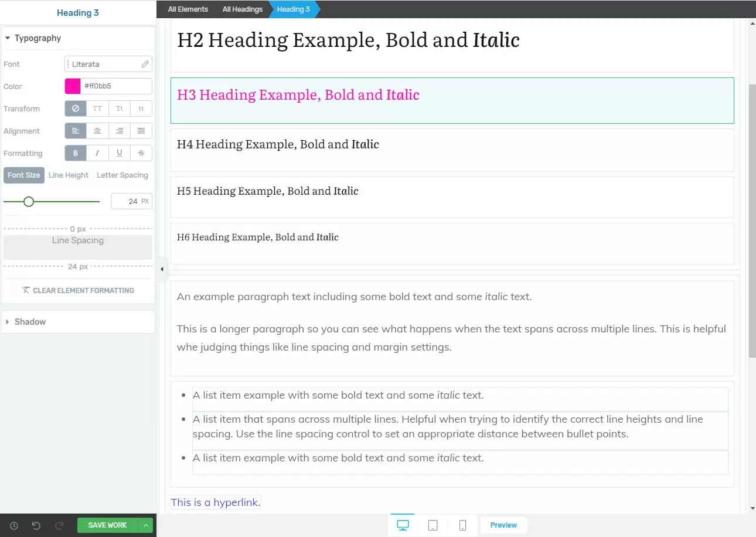Open the Letter Spacing tab
756x537 pixels.
click(x=122, y=175)
